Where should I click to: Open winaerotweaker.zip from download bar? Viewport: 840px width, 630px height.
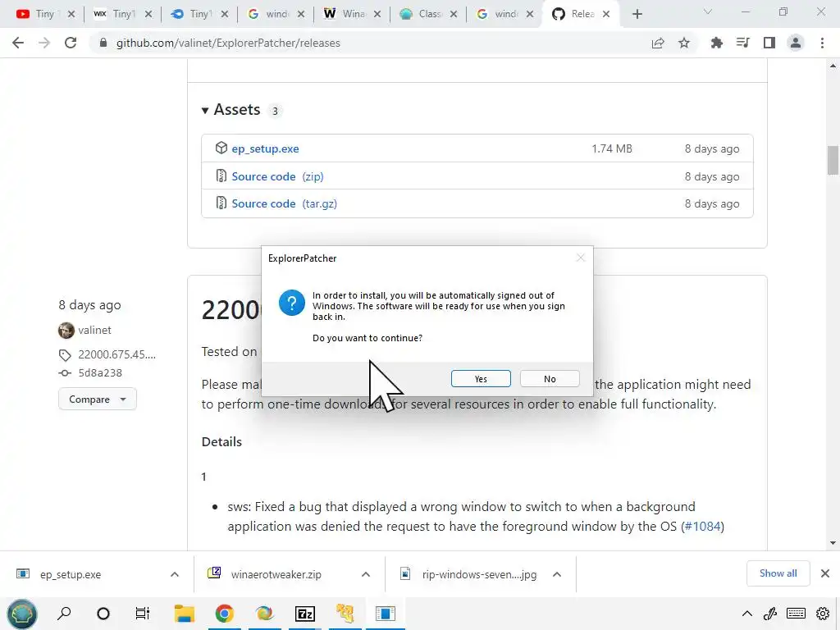(276, 574)
